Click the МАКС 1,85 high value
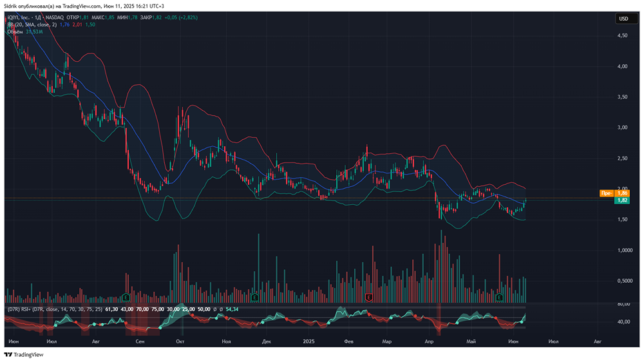 (103, 17)
